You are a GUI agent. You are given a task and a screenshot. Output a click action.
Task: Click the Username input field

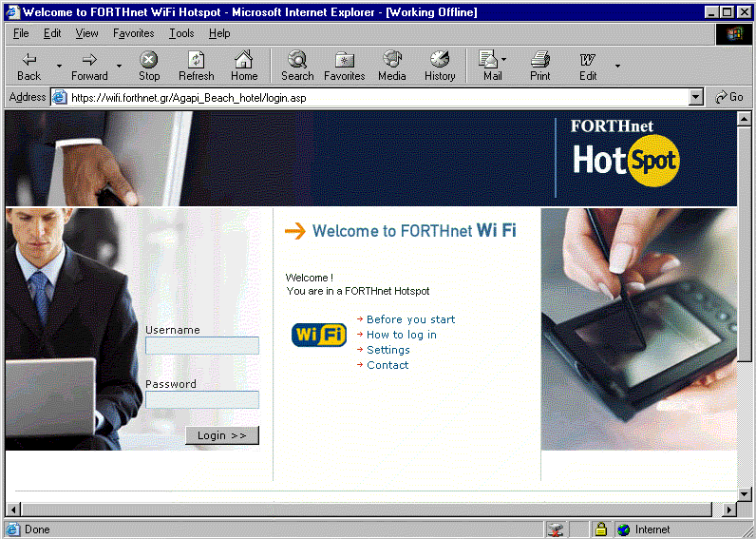click(202, 345)
